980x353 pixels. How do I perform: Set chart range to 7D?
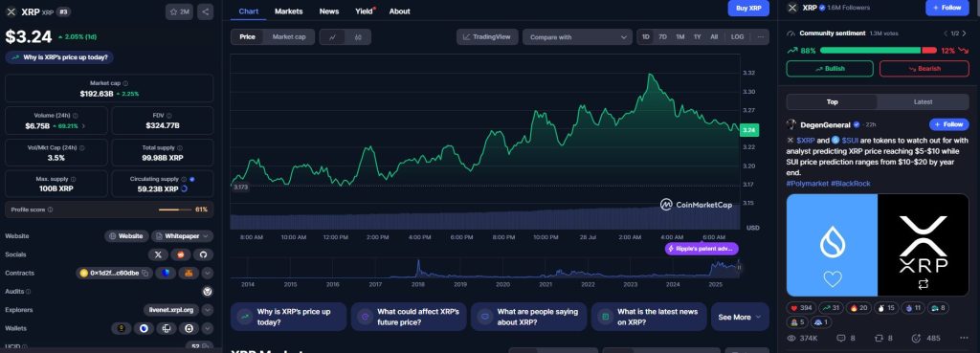pyautogui.click(x=662, y=37)
